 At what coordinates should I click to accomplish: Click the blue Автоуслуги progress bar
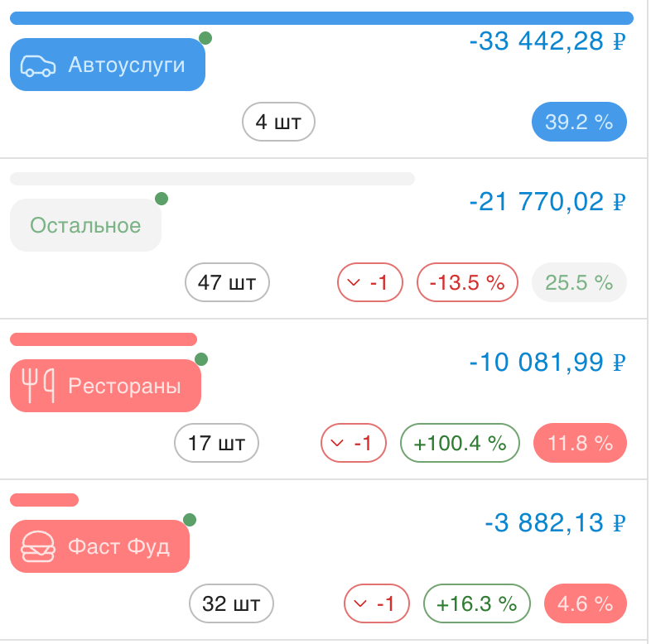(321, 18)
